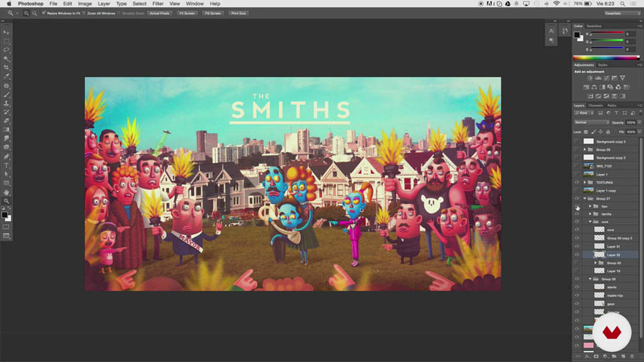Click the Brightness/Contrast adjustment icon
The image size is (644, 362).
coord(590,78)
